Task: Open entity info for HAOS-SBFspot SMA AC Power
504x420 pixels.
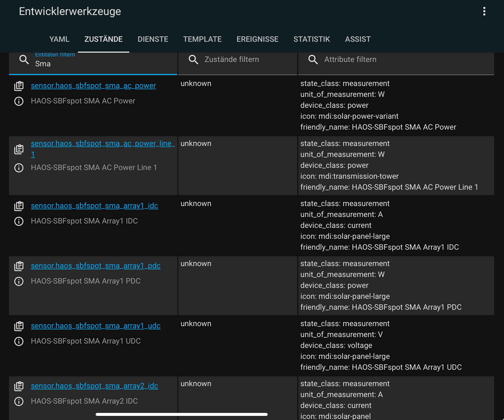Action: click(19, 101)
